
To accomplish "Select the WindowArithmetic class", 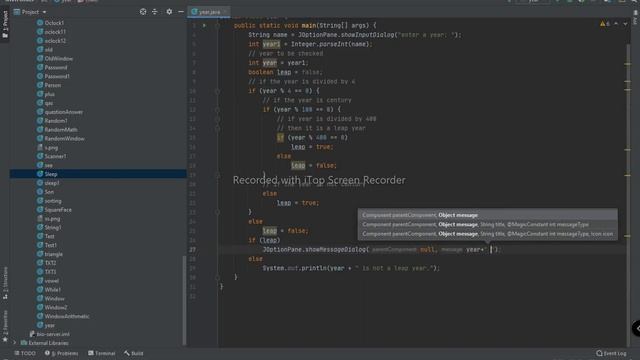I will coord(67,316).
